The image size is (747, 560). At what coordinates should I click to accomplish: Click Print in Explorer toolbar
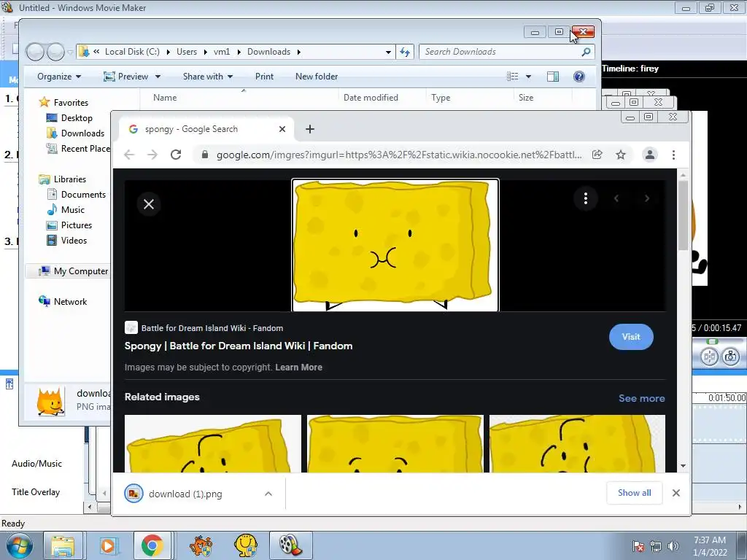(x=264, y=77)
